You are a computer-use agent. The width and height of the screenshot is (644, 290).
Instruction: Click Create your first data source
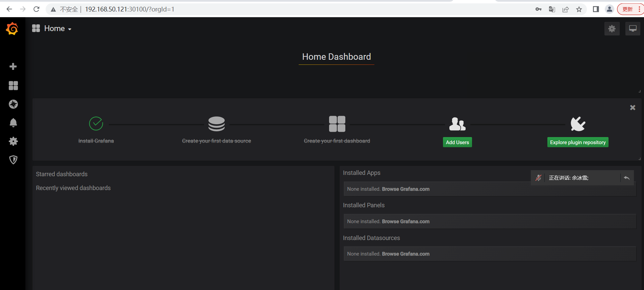[x=217, y=141]
